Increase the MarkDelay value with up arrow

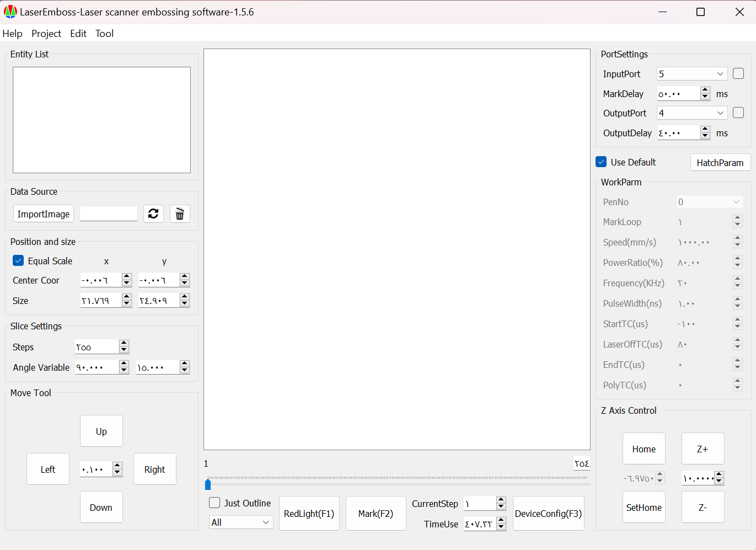(x=705, y=90)
